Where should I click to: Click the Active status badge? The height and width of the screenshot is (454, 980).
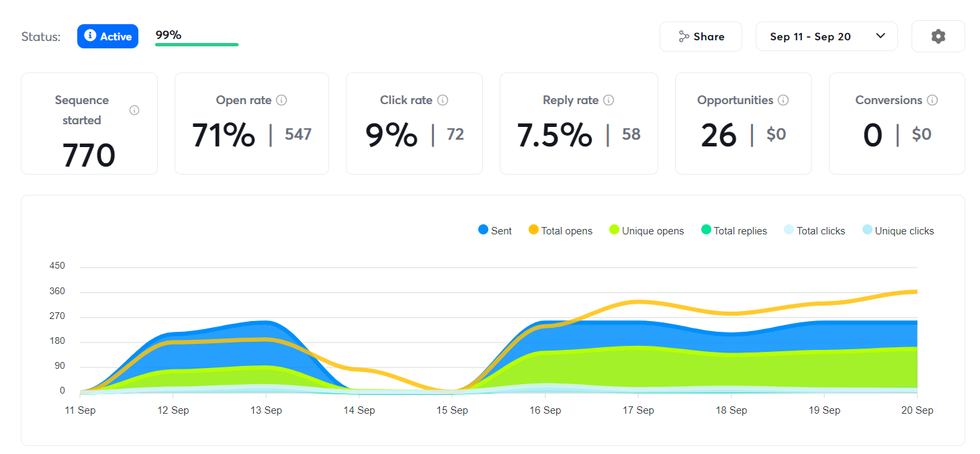click(x=107, y=36)
